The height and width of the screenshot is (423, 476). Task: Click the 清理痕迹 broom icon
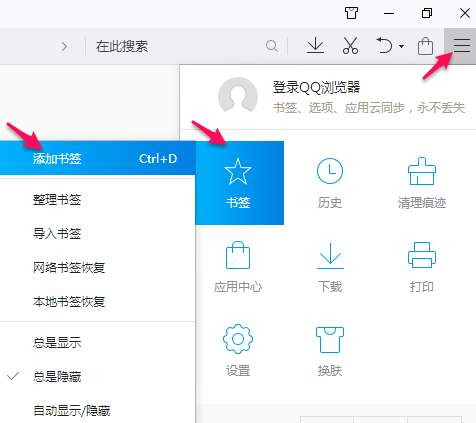point(422,183)
